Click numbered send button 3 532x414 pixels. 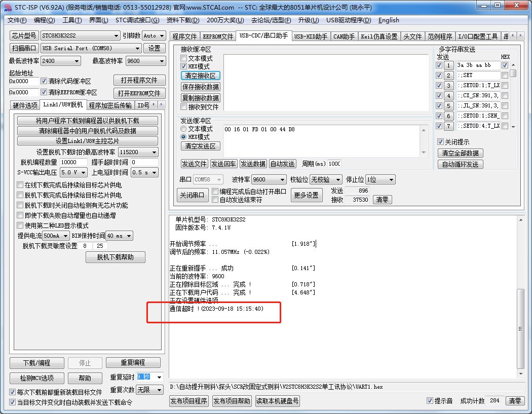click(448, 86)
